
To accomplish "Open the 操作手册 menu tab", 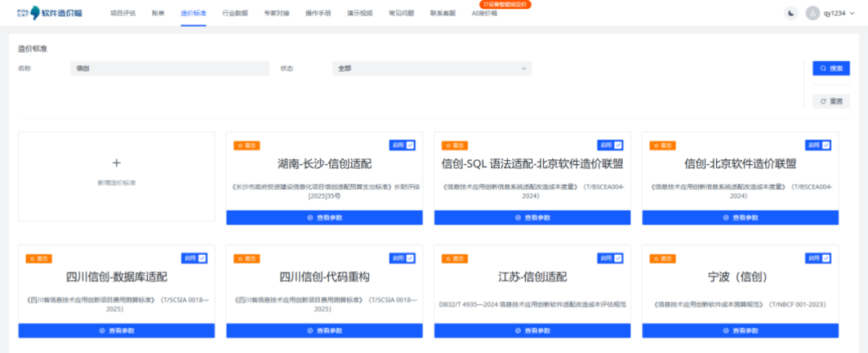I will (318, 14).
